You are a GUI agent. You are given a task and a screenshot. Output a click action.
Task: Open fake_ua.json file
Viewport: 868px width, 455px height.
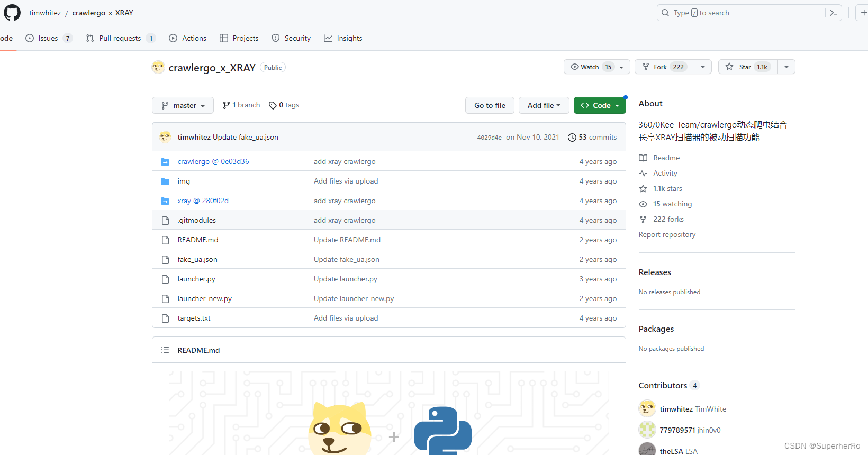(197, 259)
